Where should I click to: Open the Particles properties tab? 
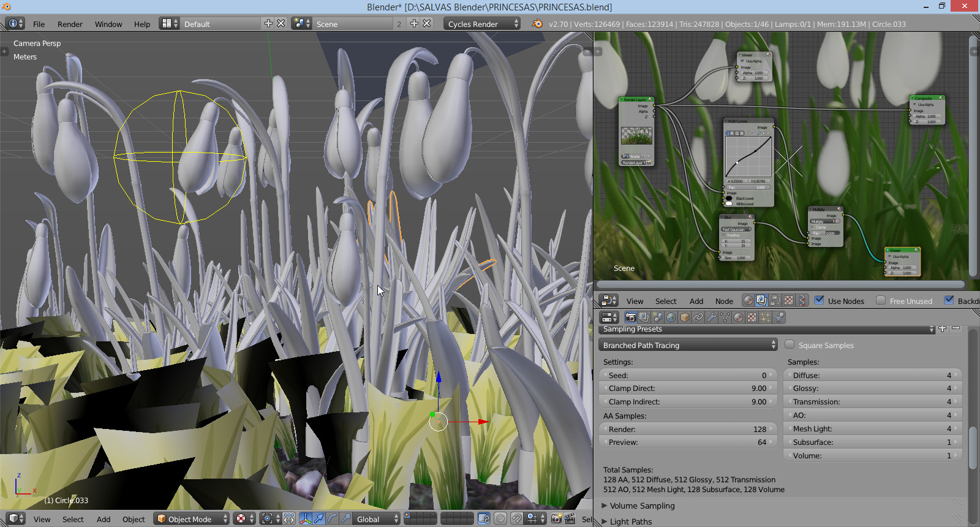pyautogui.click(x=765, y=317)
